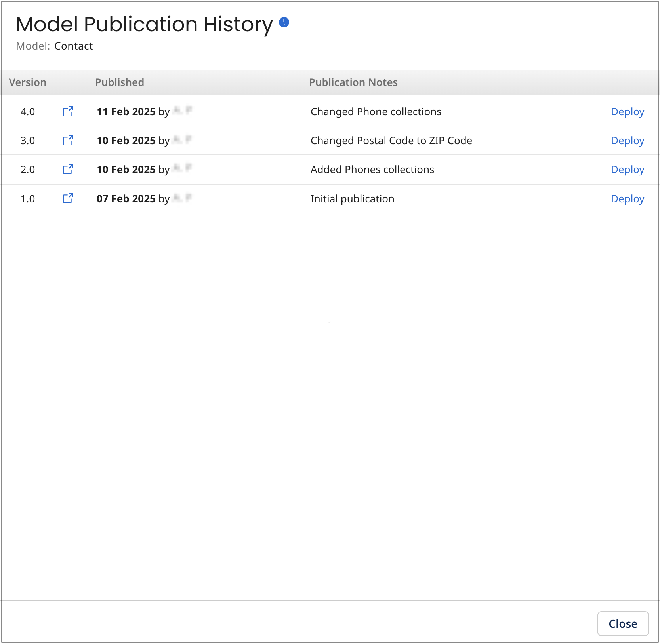The image size is (660, 644).
Task: Click the note Changed Postal Code to ZIP Code
Action: (x=391, y=140)
